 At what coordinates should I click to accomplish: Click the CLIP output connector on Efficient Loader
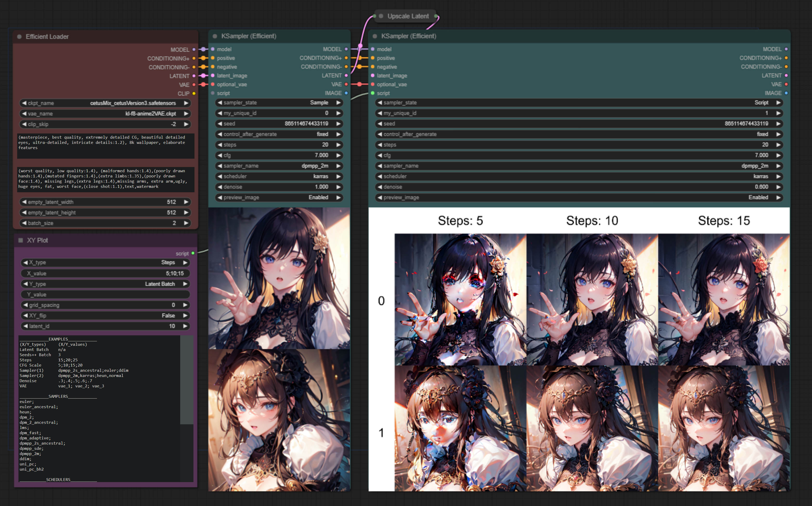point(194,94)
